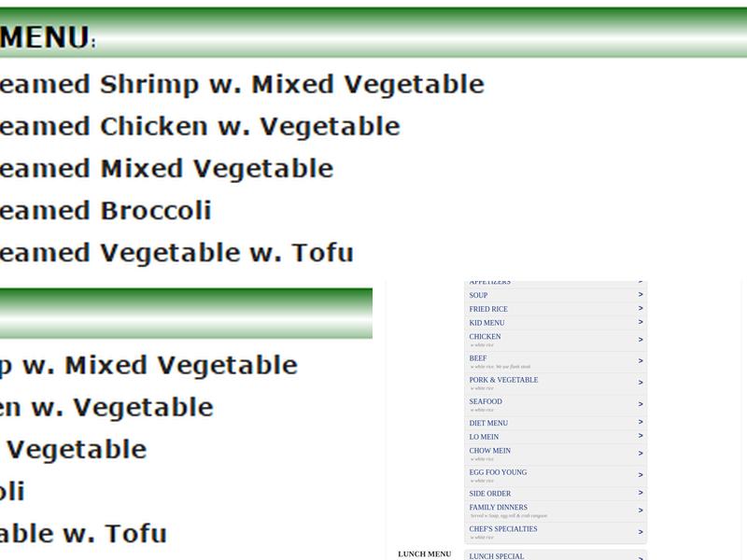The width and height of the screenshot is (747, 560).
Task: Choose the PORK & VEGETABLE category
Action: click(x=503, y=380)
